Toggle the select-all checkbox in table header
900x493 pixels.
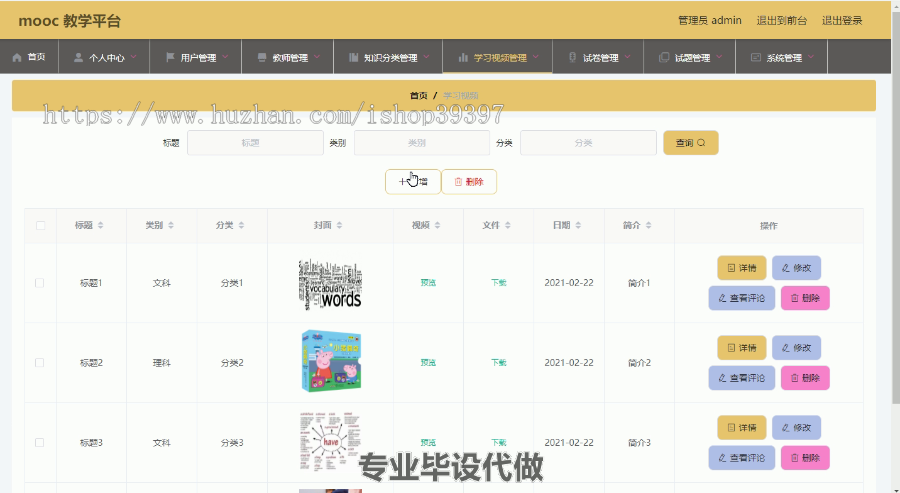(x=40, y=226)
